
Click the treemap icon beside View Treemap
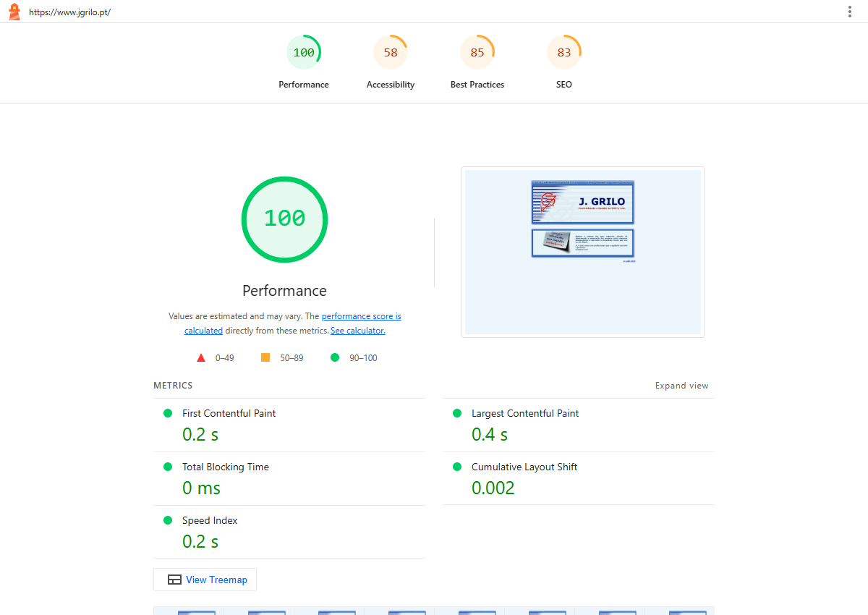tap(174, 580)
